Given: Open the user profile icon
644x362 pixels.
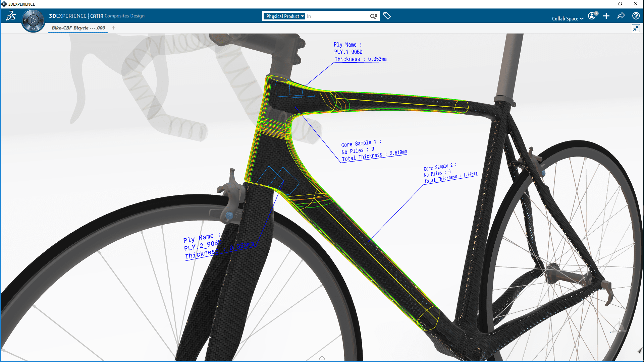Looking at the screenshot, I should pos(592,16).
